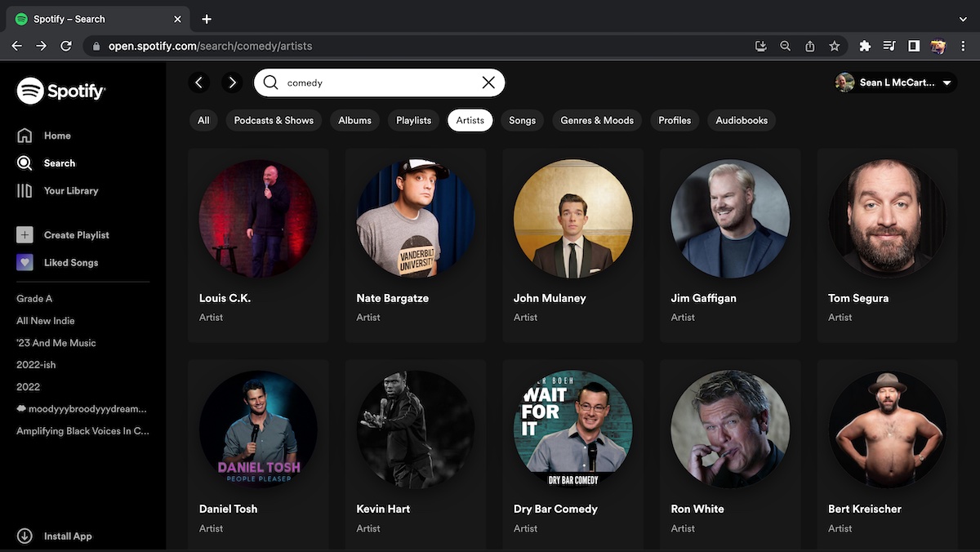Image resolution: width=980 pixels, height=552 pixels.
Task: Open Your Library from the sidebar
Action: tap(70, 190)
